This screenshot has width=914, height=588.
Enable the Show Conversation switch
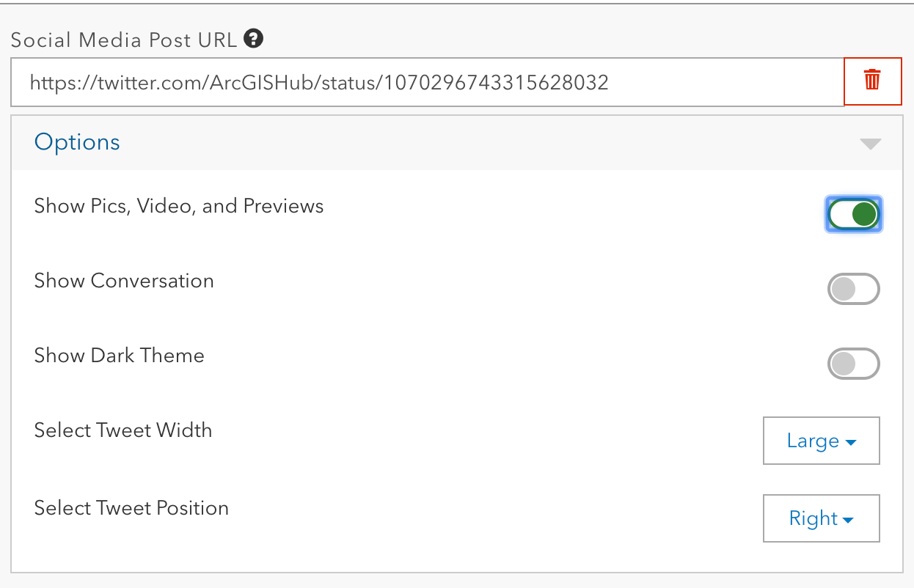point(853,290)
